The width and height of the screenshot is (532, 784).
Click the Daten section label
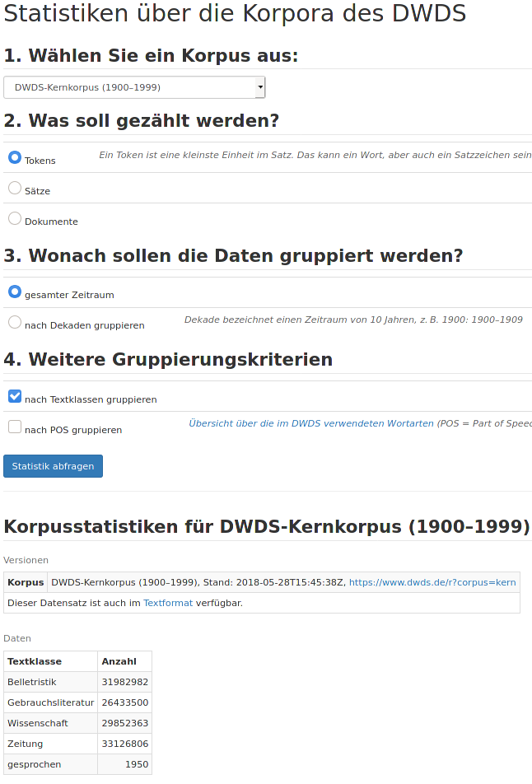point(17,638)
